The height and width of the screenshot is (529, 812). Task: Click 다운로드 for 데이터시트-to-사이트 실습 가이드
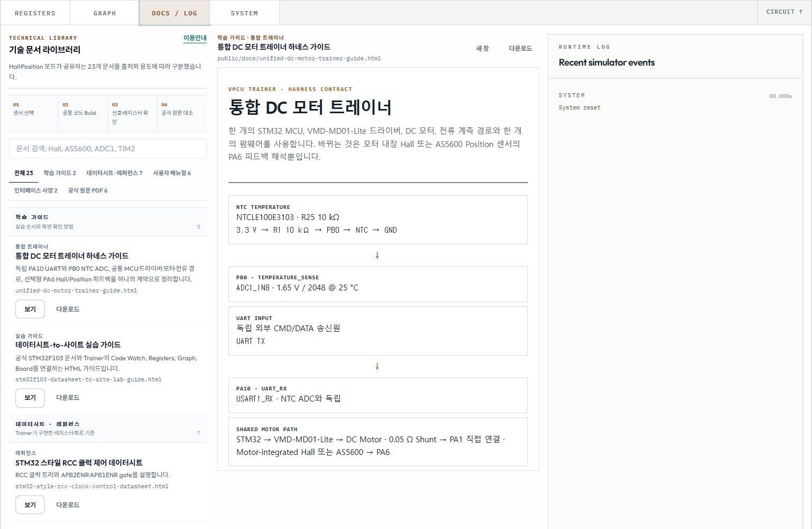(x=68, y=398)
